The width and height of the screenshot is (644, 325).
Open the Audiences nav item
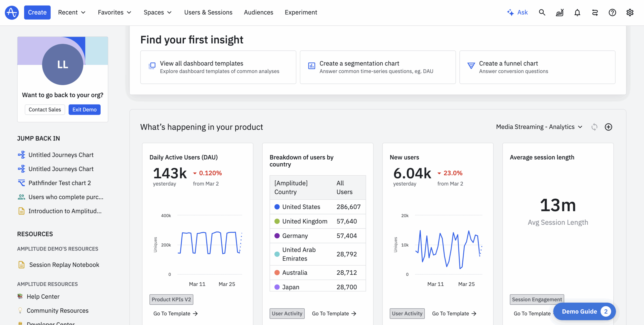[x=258, y=12]
